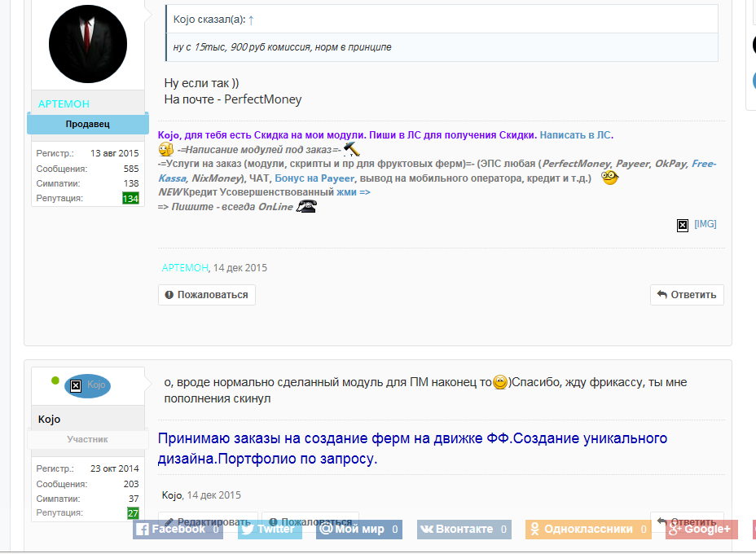Click the hammer emoji in the signature
The height and width of the screenshot is (554, 756).
tap(352, 149)
